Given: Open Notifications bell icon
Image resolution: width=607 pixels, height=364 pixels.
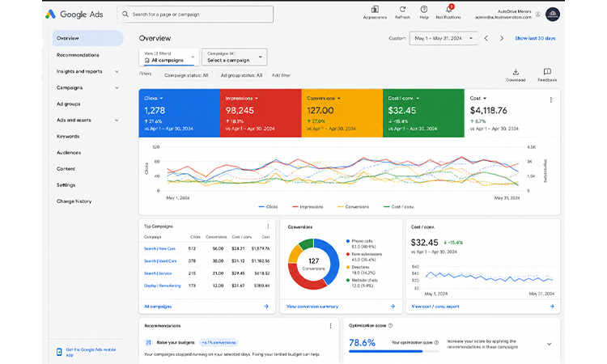Looking at the screenshot, I should (448, 9).
